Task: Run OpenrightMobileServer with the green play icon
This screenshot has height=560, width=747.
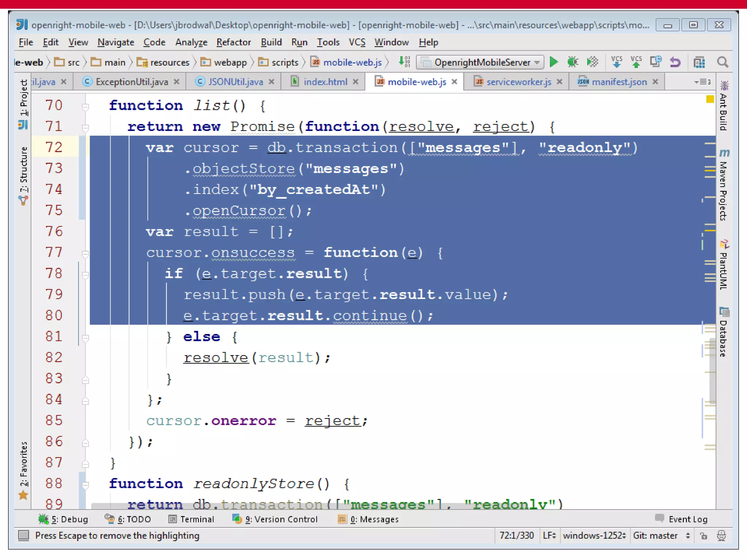Action: click(553, 62)
